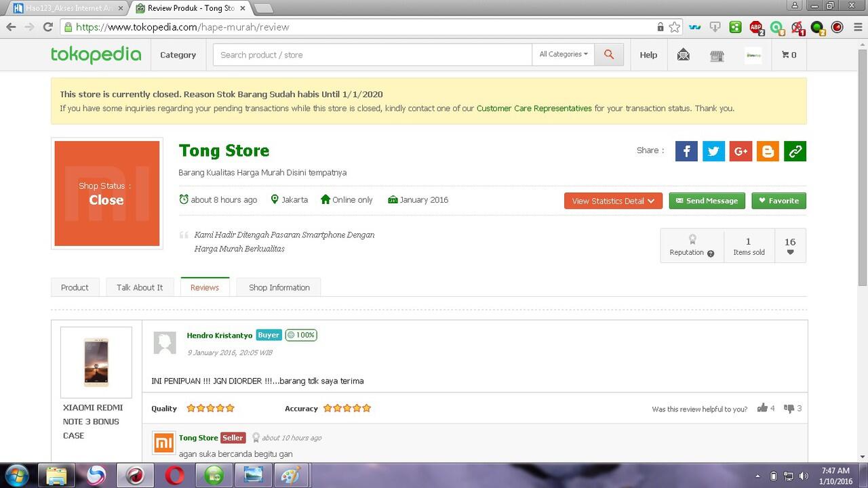Switch to the Product tab
The image size is (868, 488).
[75, 287]
